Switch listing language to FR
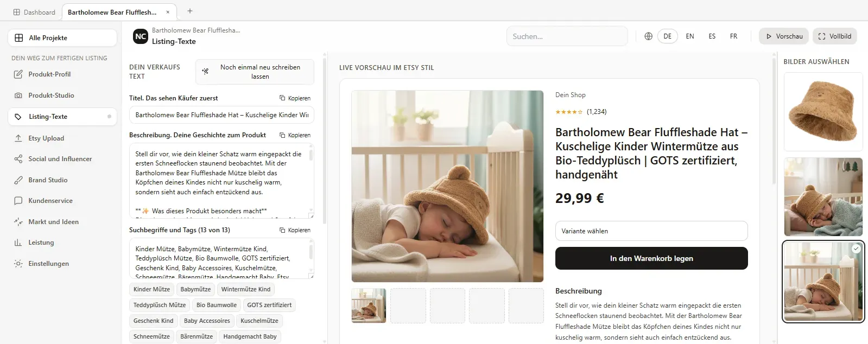 pyautogui.click(x=733, y=36)
